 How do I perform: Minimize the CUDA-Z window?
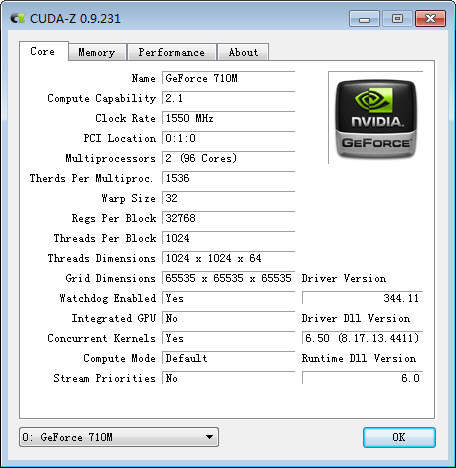[x=364, y=19]
